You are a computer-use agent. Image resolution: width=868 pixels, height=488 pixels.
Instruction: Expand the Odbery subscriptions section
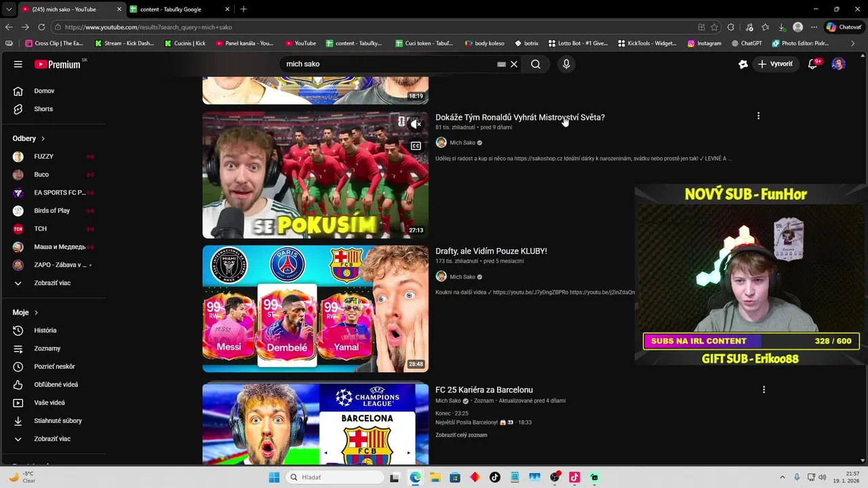click(28, 138)
